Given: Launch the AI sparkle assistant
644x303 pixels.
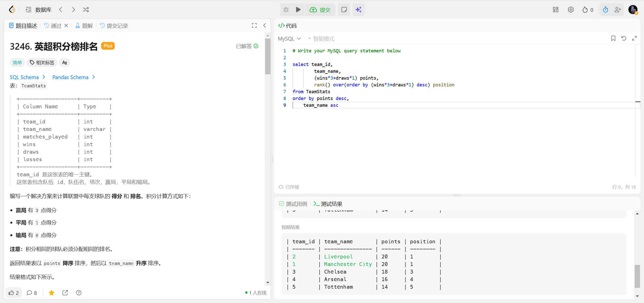Looking at the screenshot, I should tap(358, 10).
